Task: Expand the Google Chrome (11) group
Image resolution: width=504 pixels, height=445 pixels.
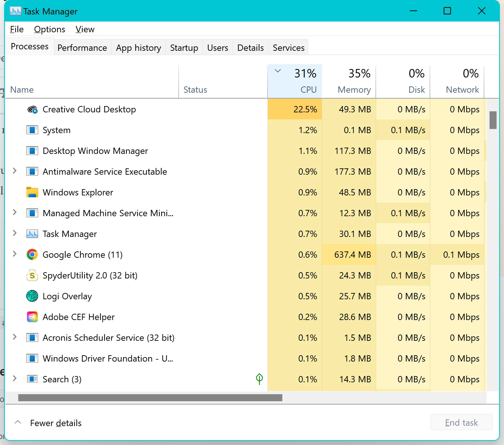Action: click(15, 254)
